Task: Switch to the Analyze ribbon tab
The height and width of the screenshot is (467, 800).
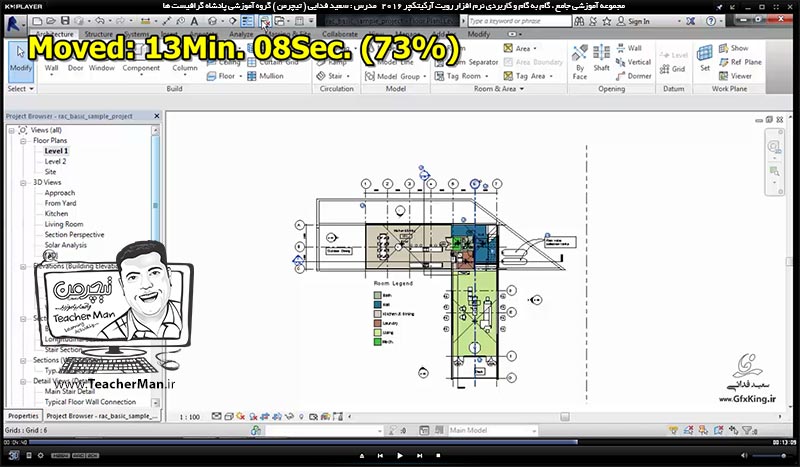Action: pos(241,34)
